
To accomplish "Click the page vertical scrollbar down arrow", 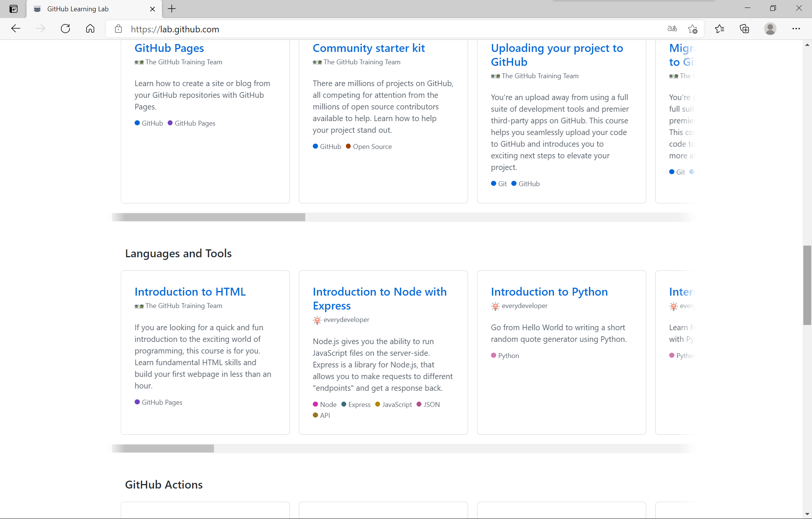I will coord(807,514).
